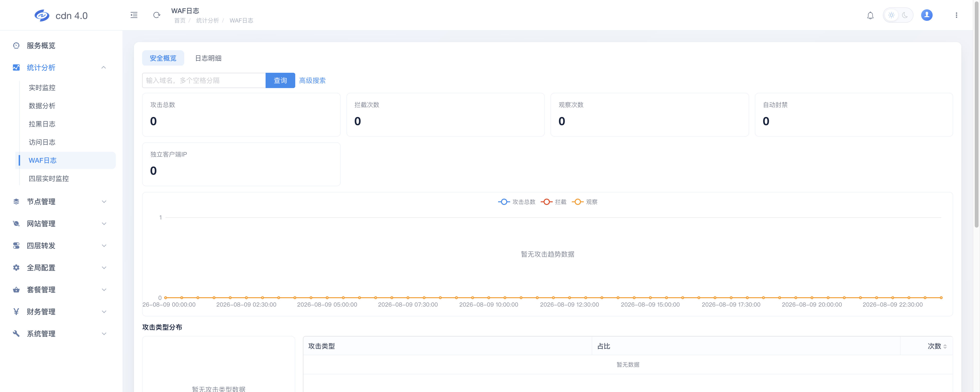
Task: Toggle 拦截 series in chart legend
Action: pos(554,202)
